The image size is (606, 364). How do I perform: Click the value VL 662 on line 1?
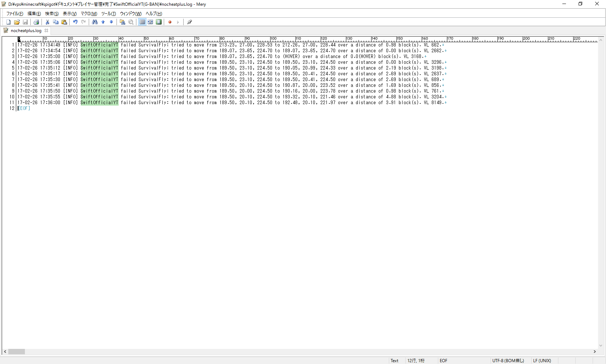(431, 45)
